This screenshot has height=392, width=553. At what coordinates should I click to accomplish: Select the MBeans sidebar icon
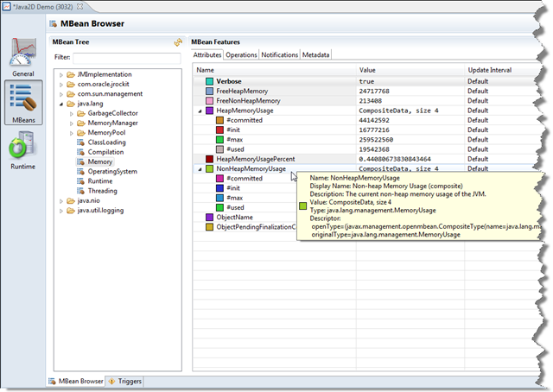point(23,102)
